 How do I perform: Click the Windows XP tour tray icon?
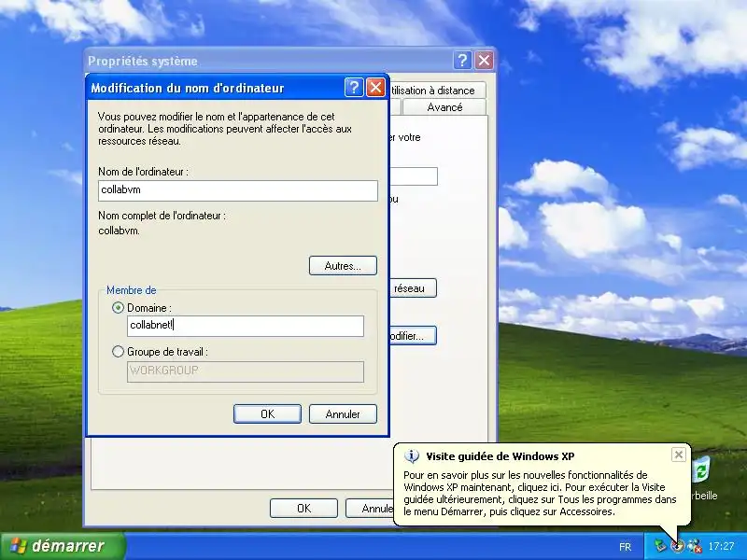[x=677, y=546]
